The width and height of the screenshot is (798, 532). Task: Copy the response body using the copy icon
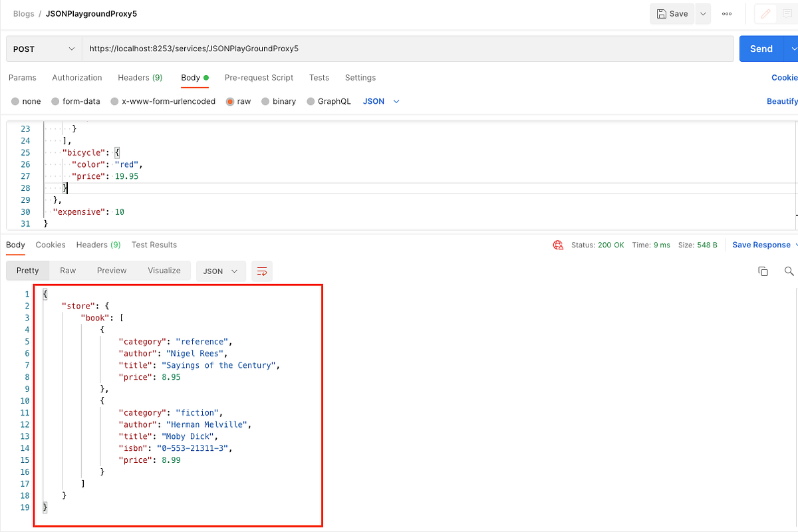tap(763, 271)
